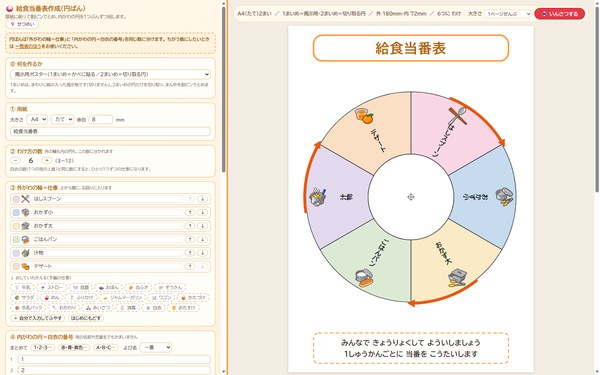Click the soup pot icon on the wheel

318,197
